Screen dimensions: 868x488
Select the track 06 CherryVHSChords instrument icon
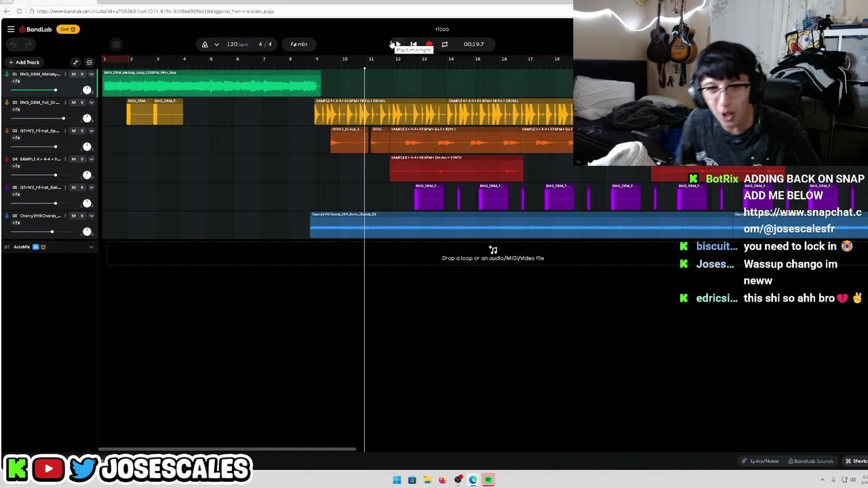tap(6, 216)
